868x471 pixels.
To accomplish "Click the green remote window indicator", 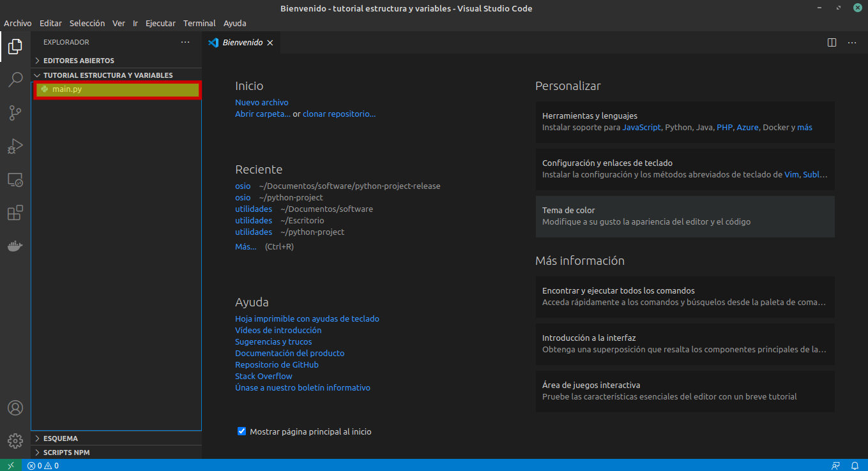I will tap(11, 465).
